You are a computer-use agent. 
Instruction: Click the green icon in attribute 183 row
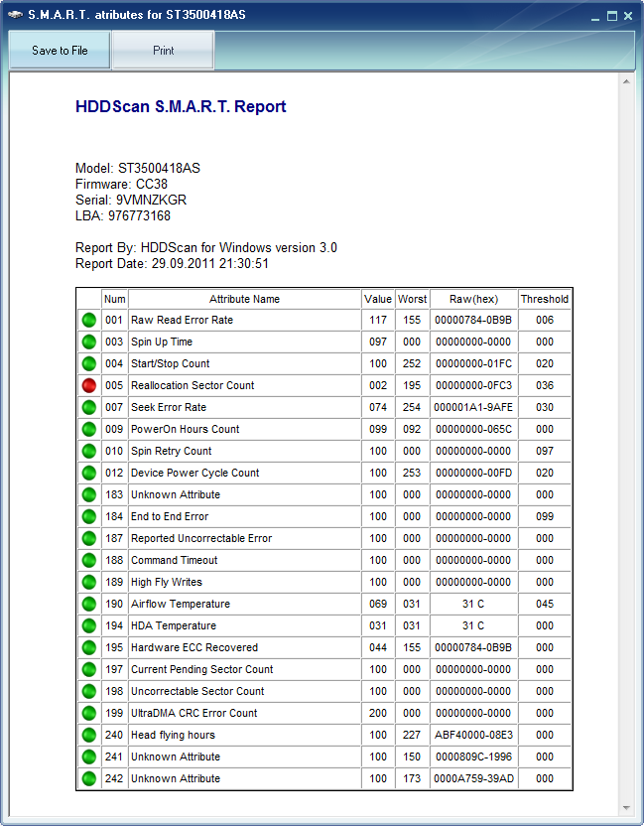pyautogui.click(x=89, y=494)
